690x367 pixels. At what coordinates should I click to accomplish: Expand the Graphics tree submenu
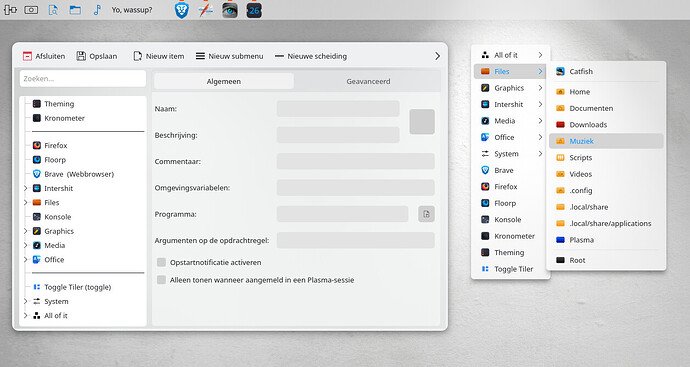pyautogui.click(x=26, y=231)
